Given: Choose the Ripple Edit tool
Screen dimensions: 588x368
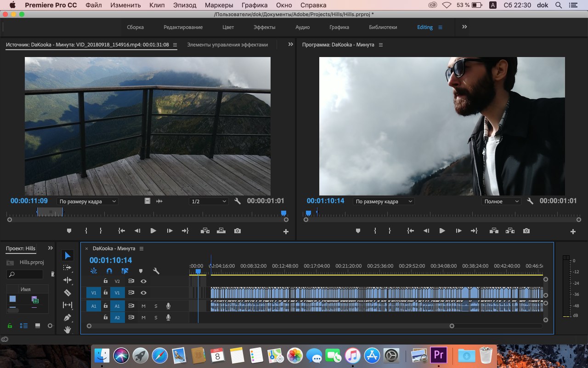Looking at the screenshot, I should pyautogui.click(x=68, y=280).
